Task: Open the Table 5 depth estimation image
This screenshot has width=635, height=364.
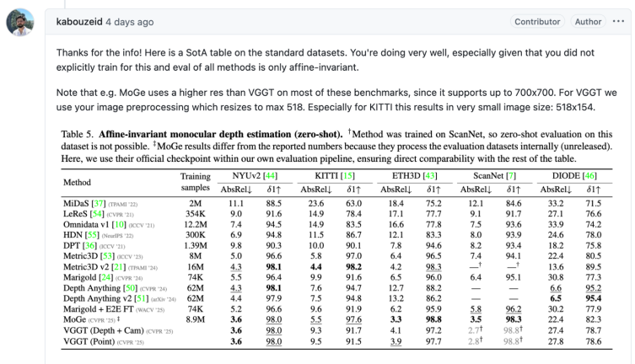Action: pyautogui.click(x=336, y=238)
